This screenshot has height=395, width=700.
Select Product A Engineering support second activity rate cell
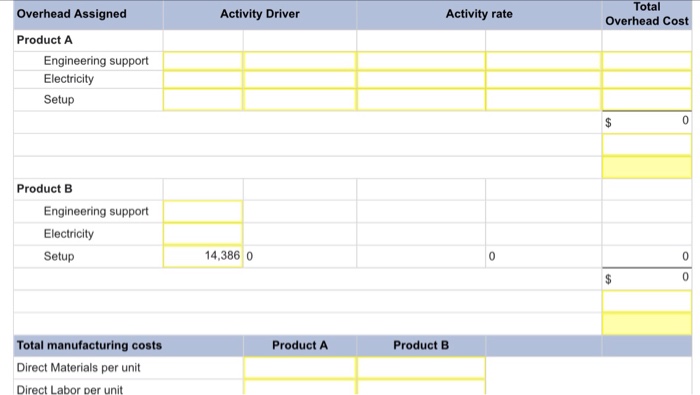coord(543,61)
